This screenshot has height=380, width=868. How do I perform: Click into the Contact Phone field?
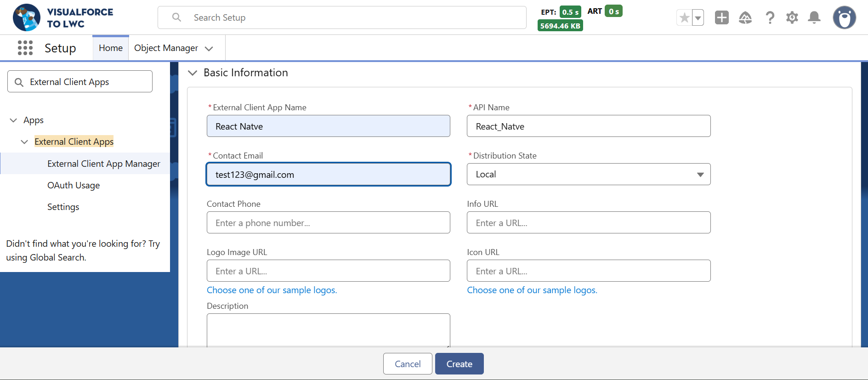click(328, 223)
